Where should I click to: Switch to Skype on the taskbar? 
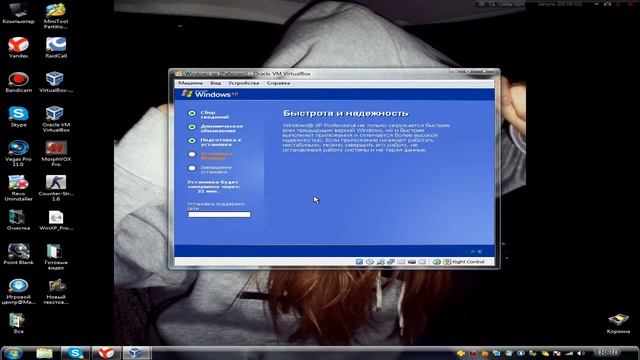pos(75,353)
